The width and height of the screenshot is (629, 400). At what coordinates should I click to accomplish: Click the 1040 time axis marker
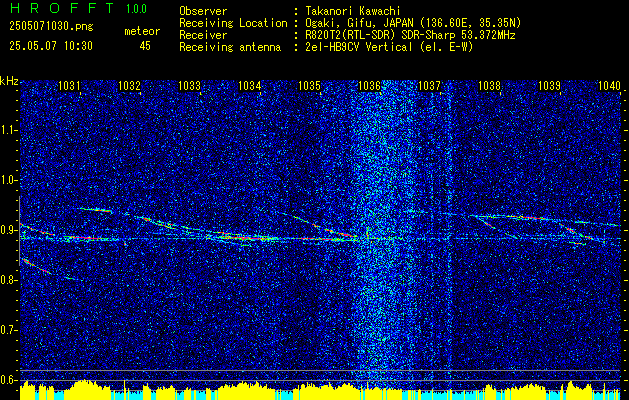tap(609, 85)
